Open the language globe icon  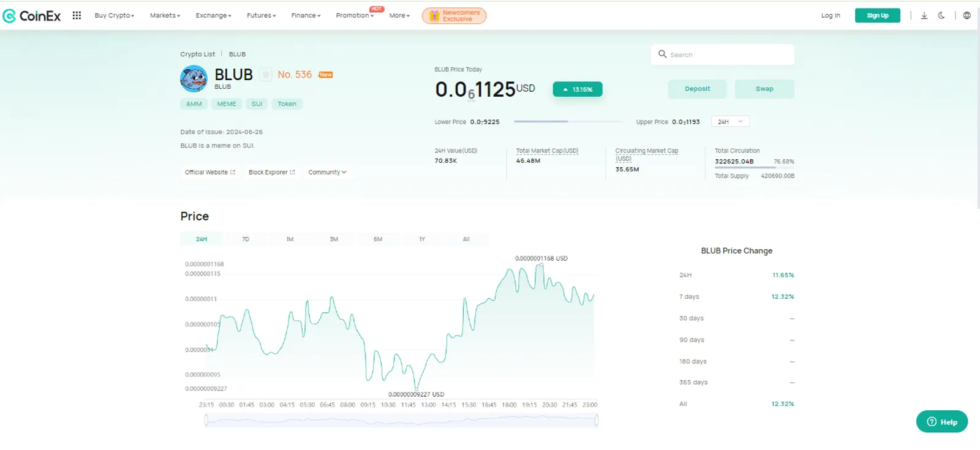(967, 15)
